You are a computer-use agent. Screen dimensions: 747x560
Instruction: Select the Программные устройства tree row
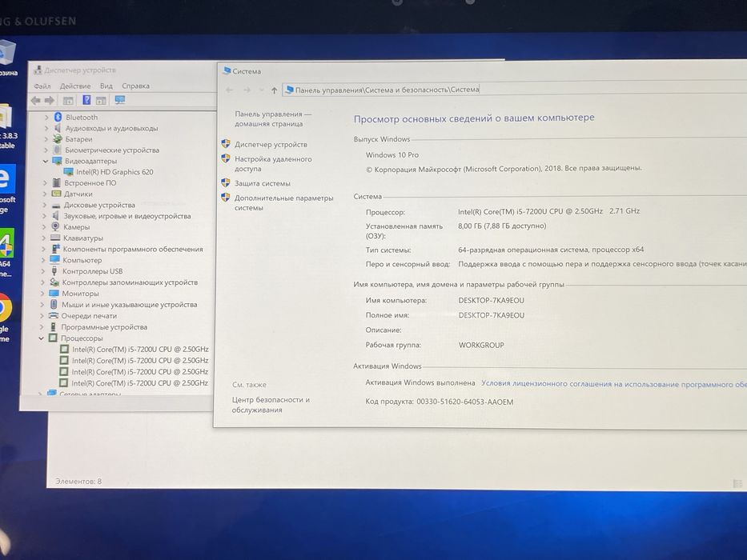(x=104, y=327)
